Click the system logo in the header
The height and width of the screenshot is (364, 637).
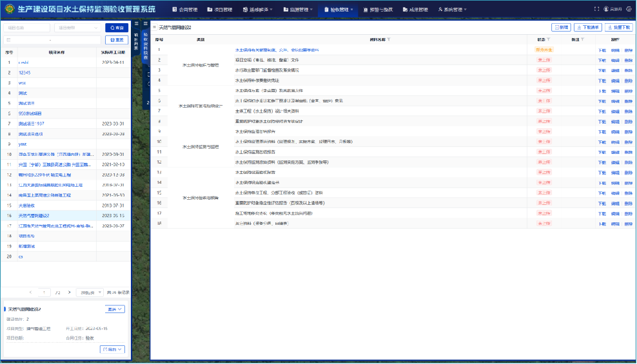(9, 9)
